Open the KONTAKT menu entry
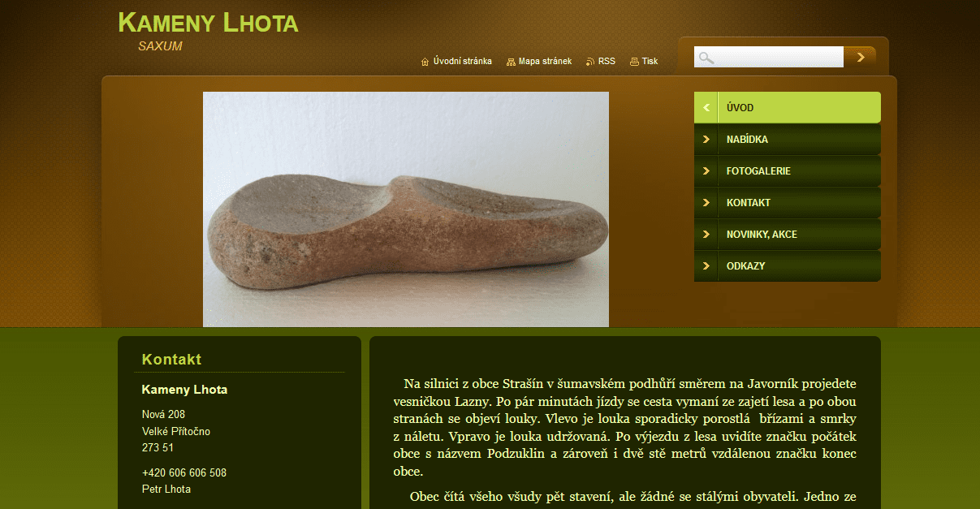This screenshot has width=980, height=509. click(x=788, y=203)
